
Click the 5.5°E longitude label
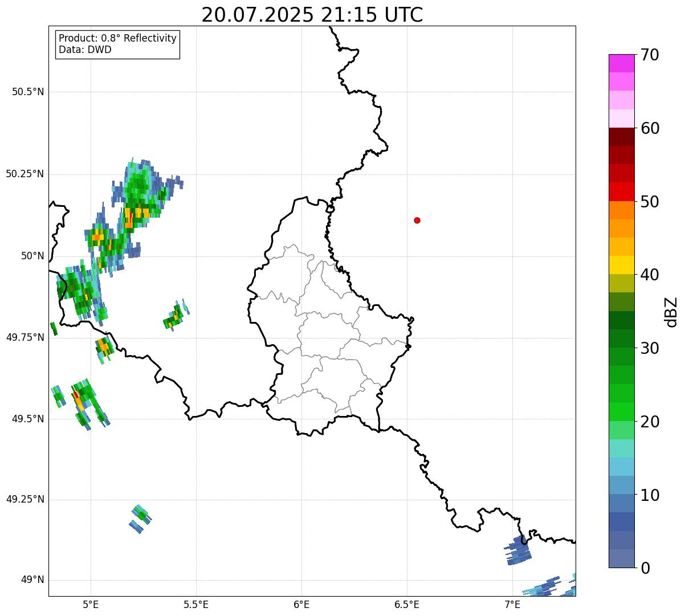196,604
